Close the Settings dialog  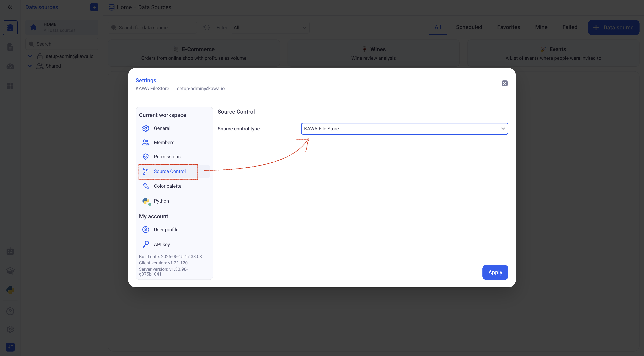click(x=504, y=83)
